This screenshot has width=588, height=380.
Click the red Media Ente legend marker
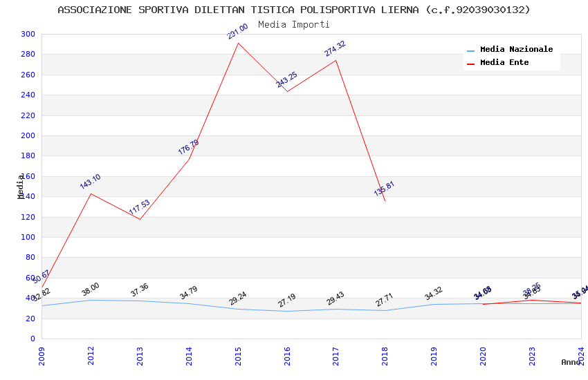[x=470, y=64]
